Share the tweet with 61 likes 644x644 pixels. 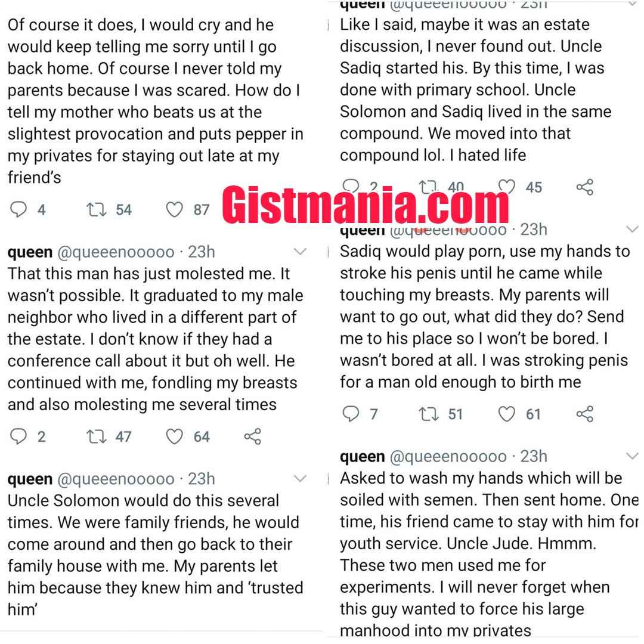point(585,414)
